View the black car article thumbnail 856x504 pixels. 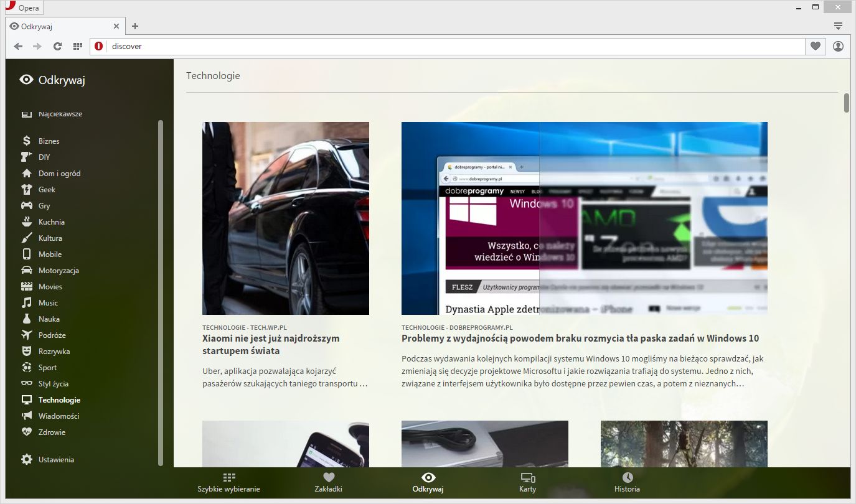pos(286,218)
